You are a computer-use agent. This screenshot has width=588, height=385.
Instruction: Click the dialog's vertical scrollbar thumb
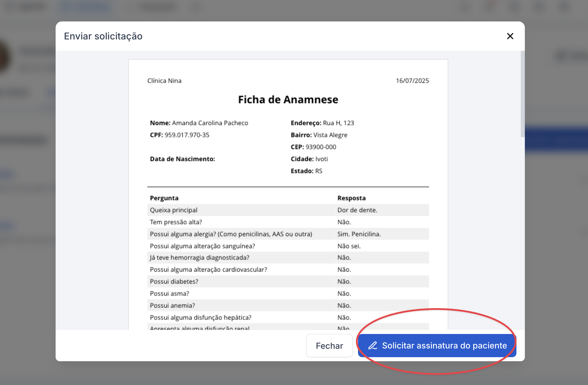click(522, 94)
